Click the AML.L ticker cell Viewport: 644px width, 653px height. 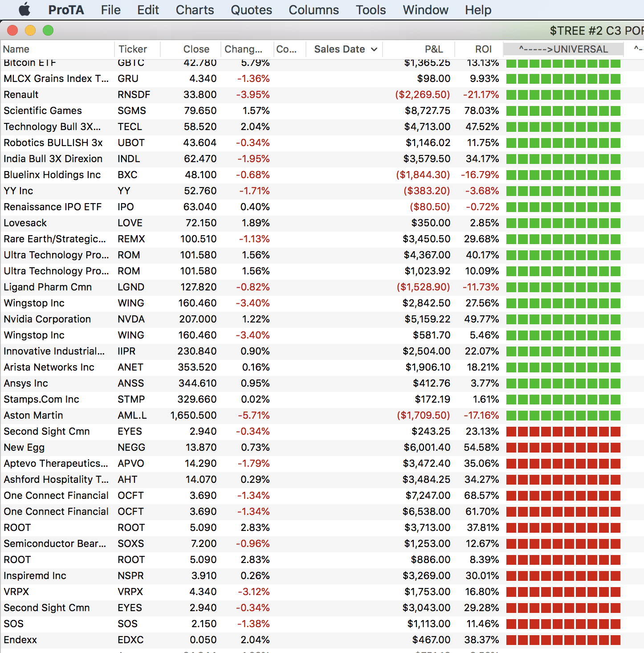pos(132,415)
